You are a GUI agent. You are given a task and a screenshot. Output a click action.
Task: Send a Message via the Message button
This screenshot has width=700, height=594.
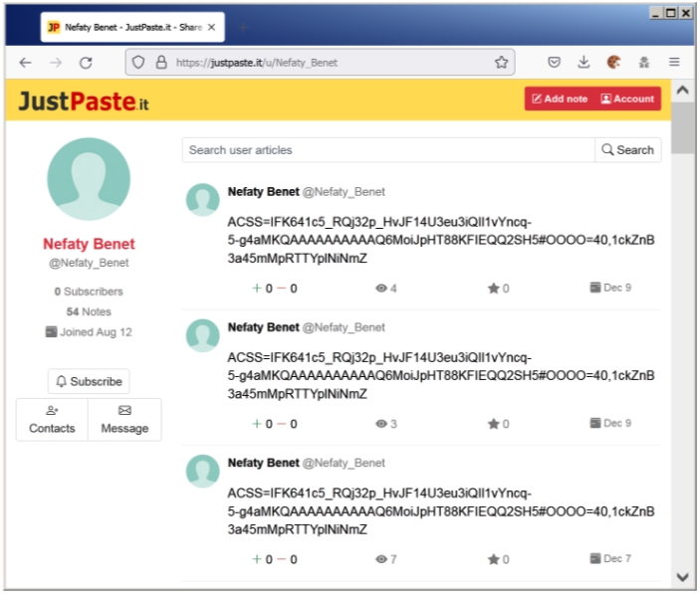click(124, 420)
